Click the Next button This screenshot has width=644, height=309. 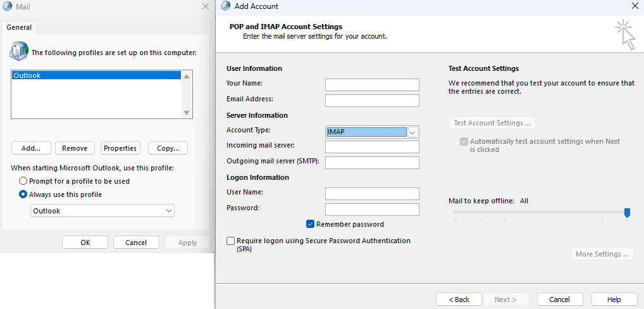pyautogui.click(x=506, y=300)
